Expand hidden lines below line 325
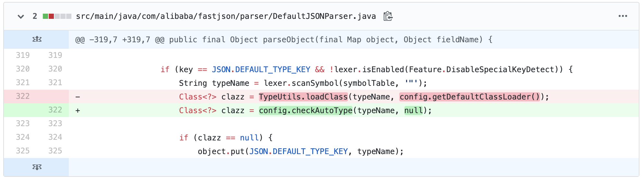Viewport: 644px width, 184px height. click(37, 167)
